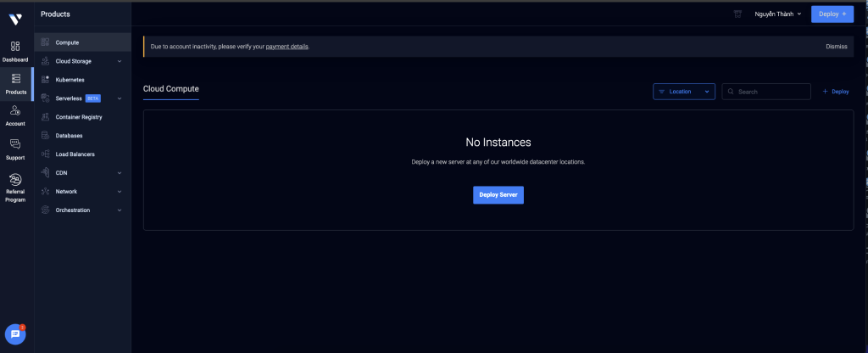Dismiss the account inactivity notice
Image resolution: width=868 pixels, height=353 pixels.
coord(836,47)
